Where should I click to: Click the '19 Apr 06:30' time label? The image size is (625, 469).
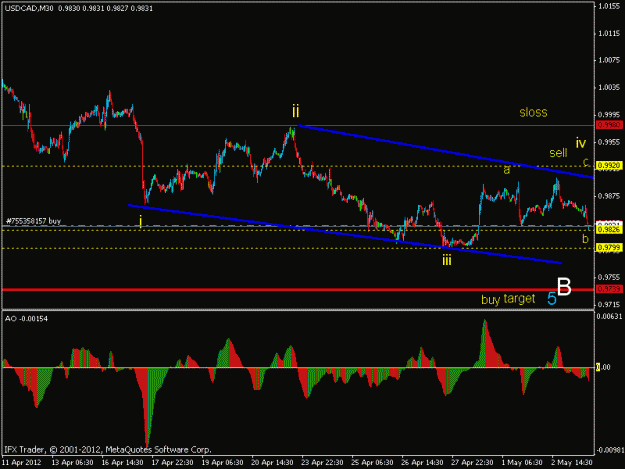click(x=222, y=462)
